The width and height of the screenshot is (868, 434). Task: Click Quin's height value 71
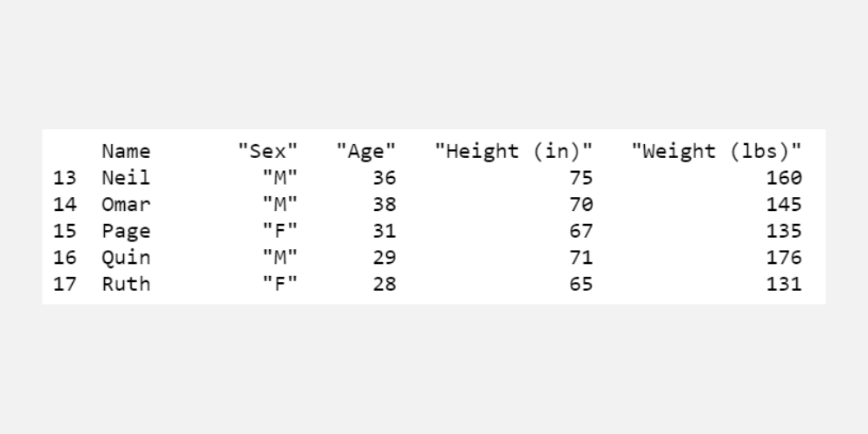[582, 258]
